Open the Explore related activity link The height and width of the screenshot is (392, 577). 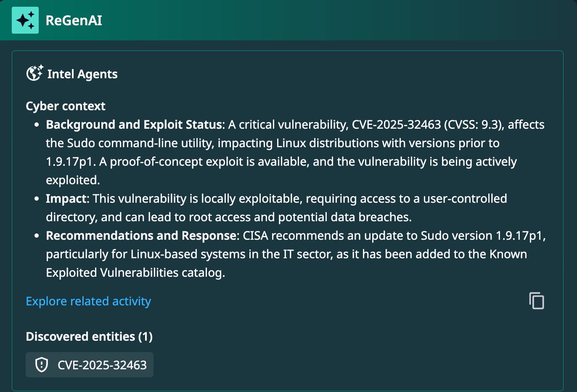(88, 301)
